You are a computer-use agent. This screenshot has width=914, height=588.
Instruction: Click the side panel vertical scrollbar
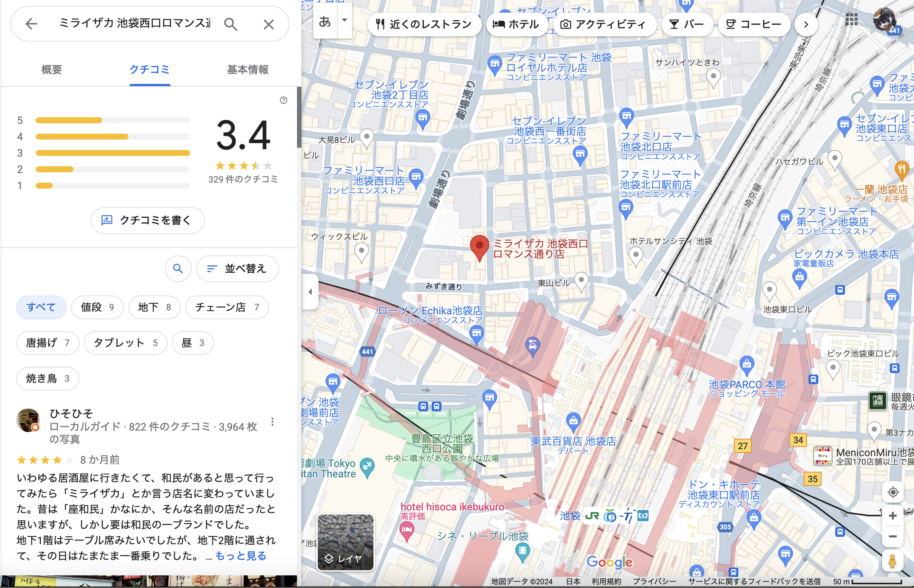[x=299, y=117]
